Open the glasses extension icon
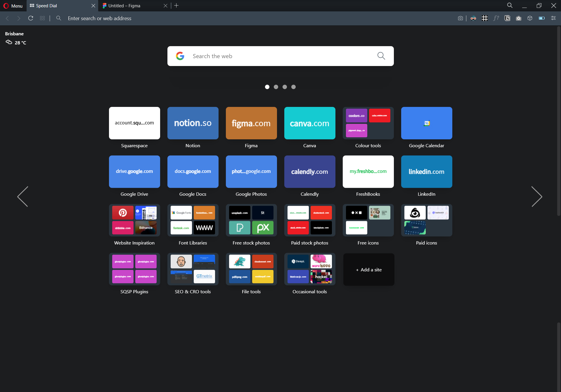Screen dimensions: 561x392 [473, 18]
